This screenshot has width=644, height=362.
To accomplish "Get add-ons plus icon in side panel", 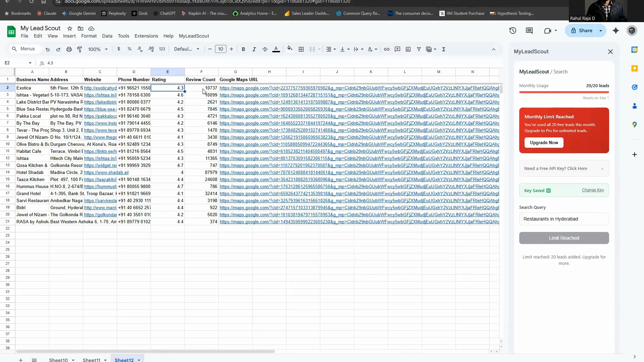I will (634, 155).
